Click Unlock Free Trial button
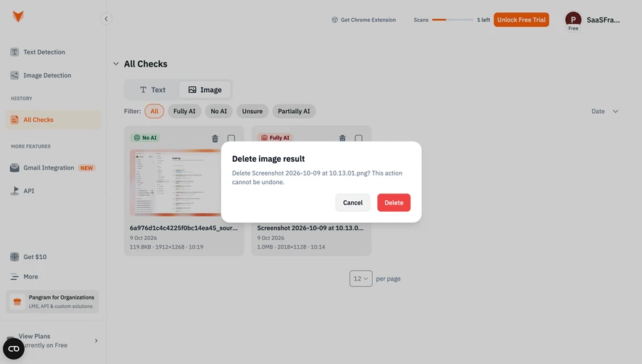642x364 pixels. pyautogui.click(x=521, y=20)
